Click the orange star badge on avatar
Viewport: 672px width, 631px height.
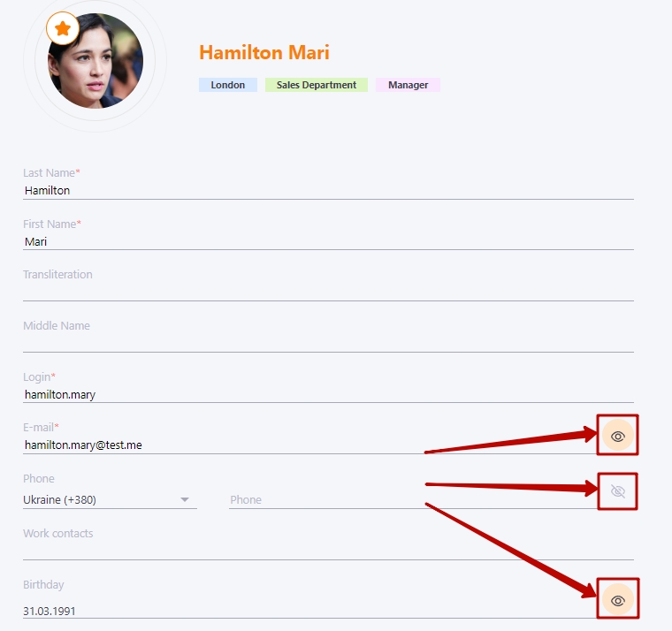tap(63, 28)
